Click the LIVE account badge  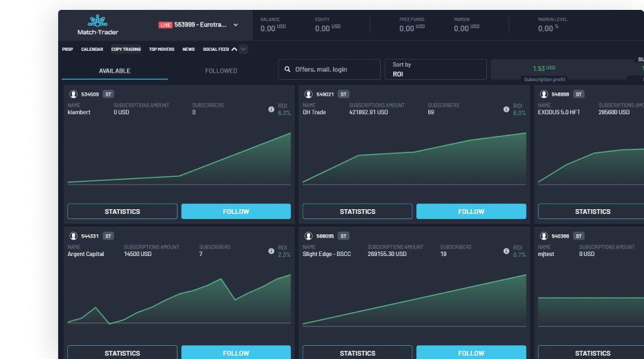[165, 25]
